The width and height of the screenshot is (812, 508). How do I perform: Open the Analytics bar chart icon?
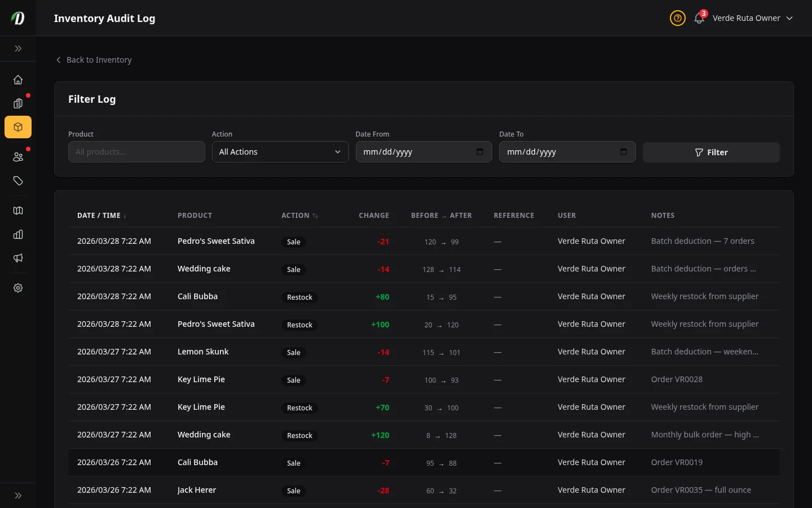[17, 234]
